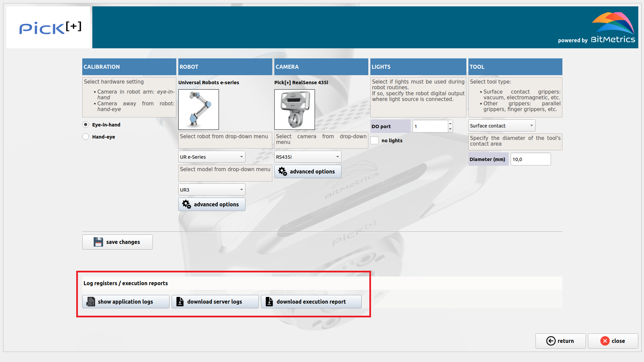
Task: Click the server logs download icon
Action: pyautogui.click(x=180, y=302)
